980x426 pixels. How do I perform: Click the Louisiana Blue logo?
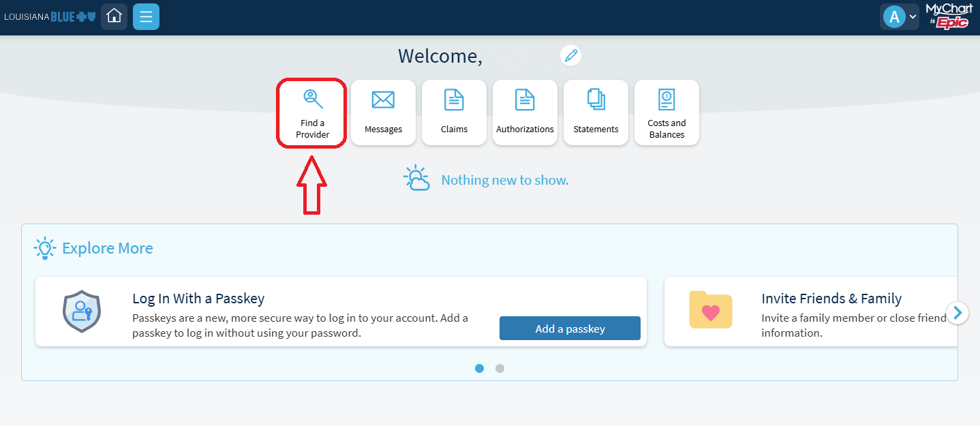click(x=50, y=16)
